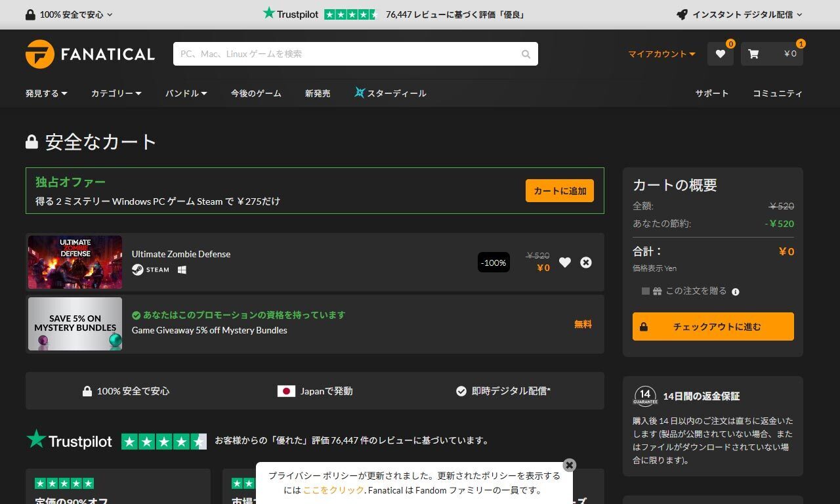
Task: Click Ultimate Zombie Defense thumbnail
Action: click(75, 262)
